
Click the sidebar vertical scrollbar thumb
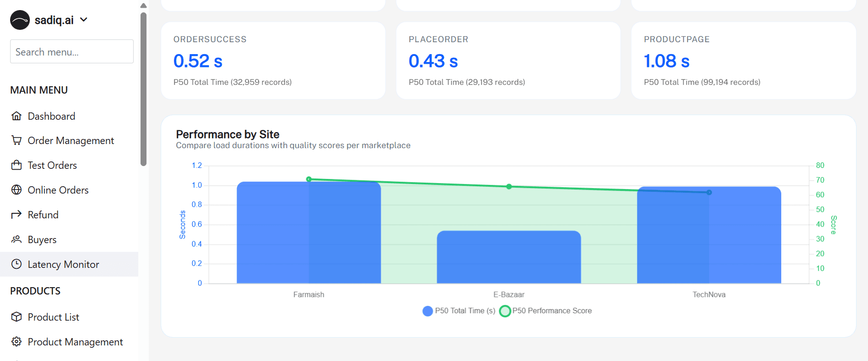point(143,89)
